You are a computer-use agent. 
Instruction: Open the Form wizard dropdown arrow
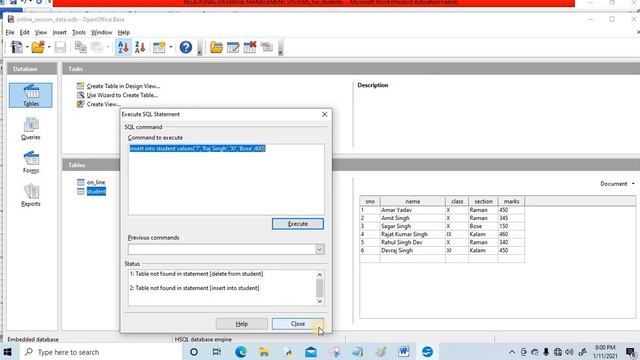point(171,47)
